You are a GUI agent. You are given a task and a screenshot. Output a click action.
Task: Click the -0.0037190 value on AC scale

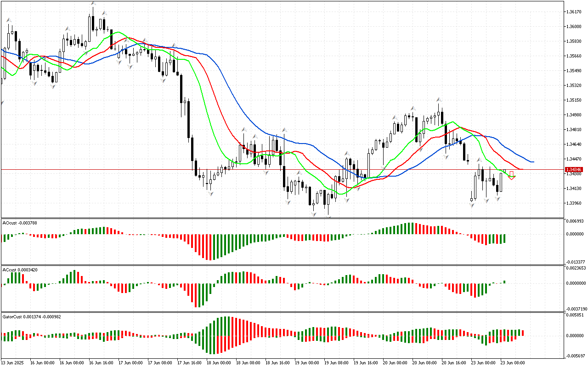click(x=576, y=309)
